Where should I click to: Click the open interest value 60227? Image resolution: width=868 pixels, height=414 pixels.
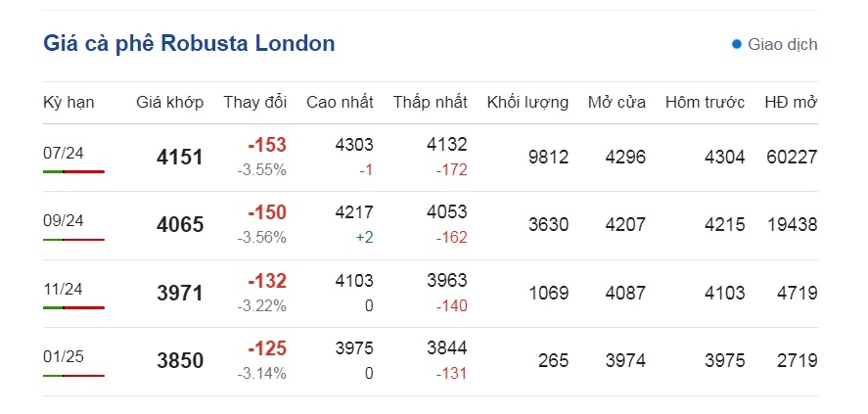tap(793, 158)
